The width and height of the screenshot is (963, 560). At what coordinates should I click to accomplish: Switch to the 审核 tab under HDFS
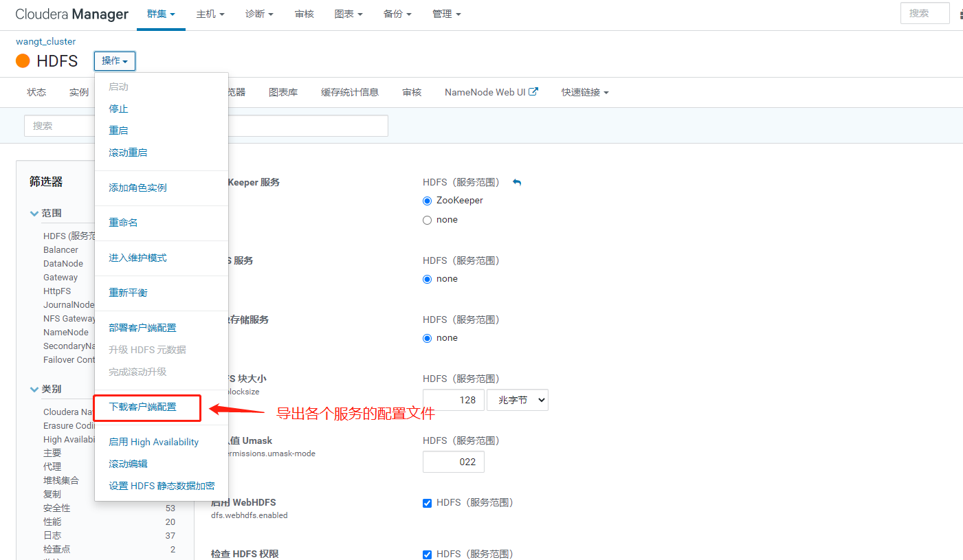412,92
